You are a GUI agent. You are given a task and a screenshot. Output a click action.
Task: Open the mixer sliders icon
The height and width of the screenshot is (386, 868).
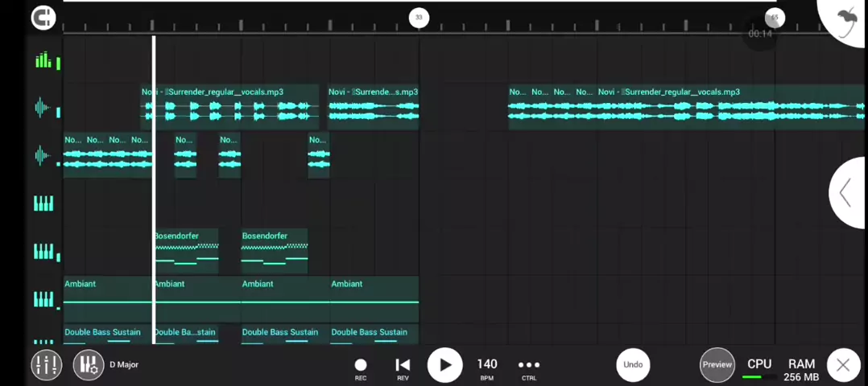pyautogui.click(x=46, y=365)
